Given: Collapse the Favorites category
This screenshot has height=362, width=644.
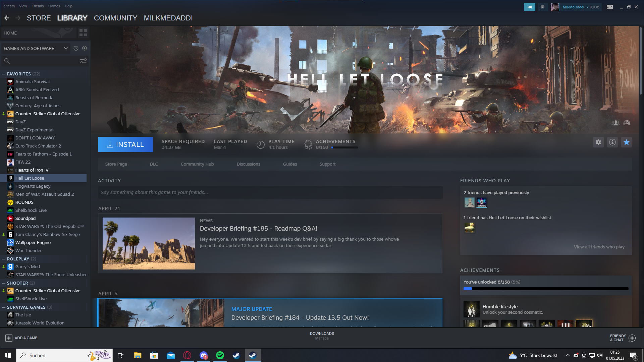Looking at the screenshot, I should pyautogui.click(x=4, y=74).
